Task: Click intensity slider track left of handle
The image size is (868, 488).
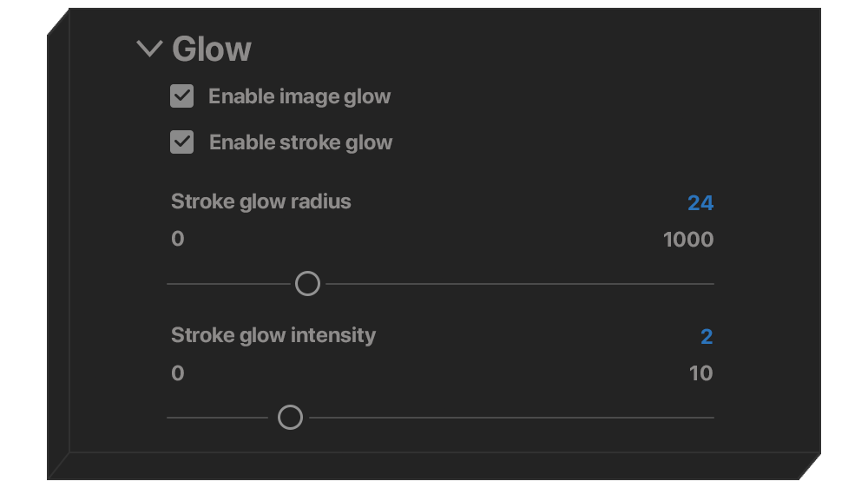Action: (x=217, y=418)
